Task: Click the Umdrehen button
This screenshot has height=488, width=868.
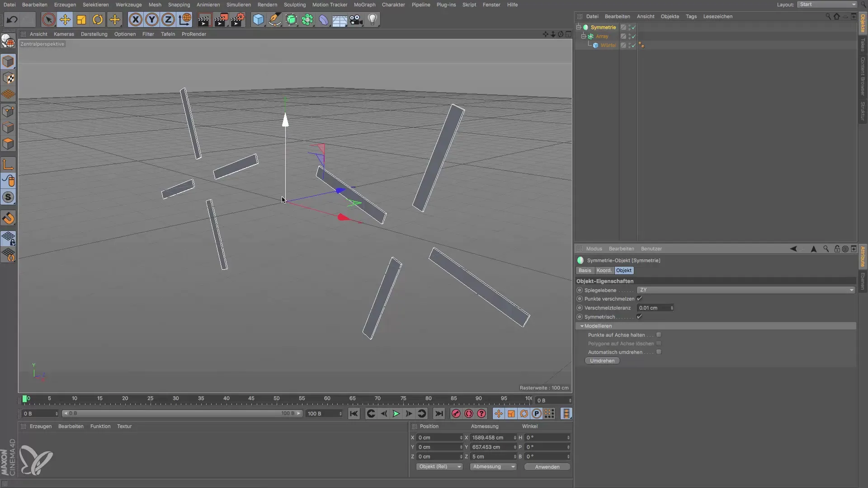Action: [x=602, y=361]
